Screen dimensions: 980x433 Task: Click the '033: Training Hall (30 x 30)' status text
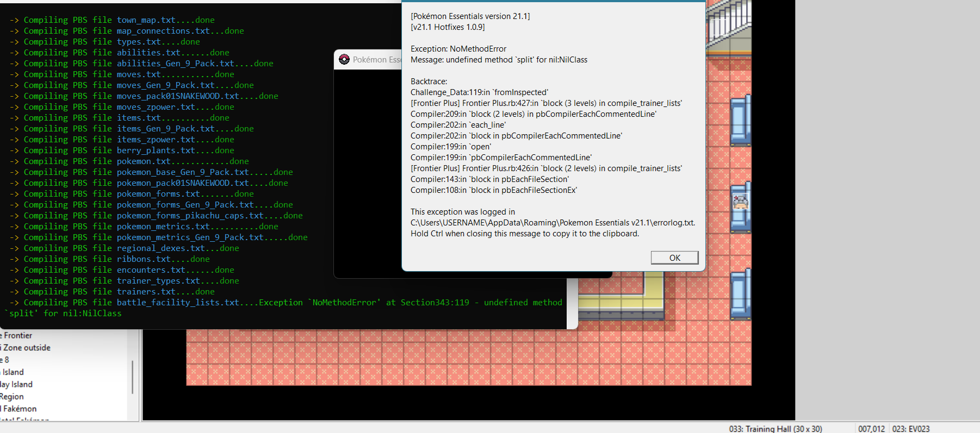(x=776, y=429)
